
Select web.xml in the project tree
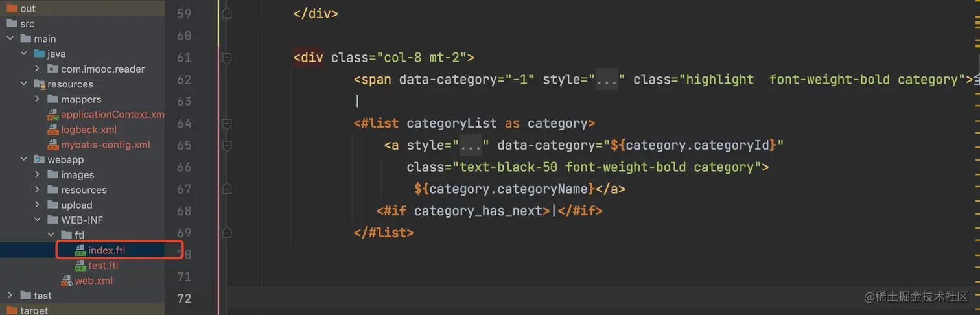94,281
